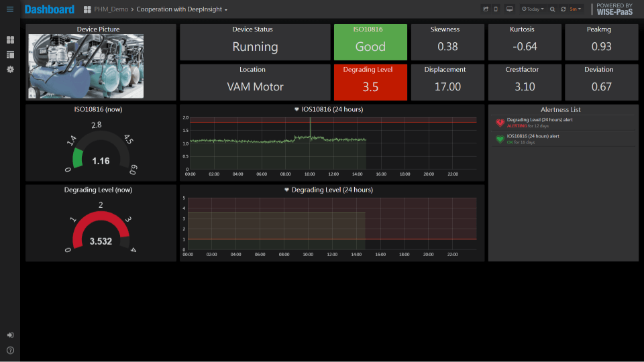
Task: Click the ISO10816 gauge showing 1.16
Action: [101, 149]
